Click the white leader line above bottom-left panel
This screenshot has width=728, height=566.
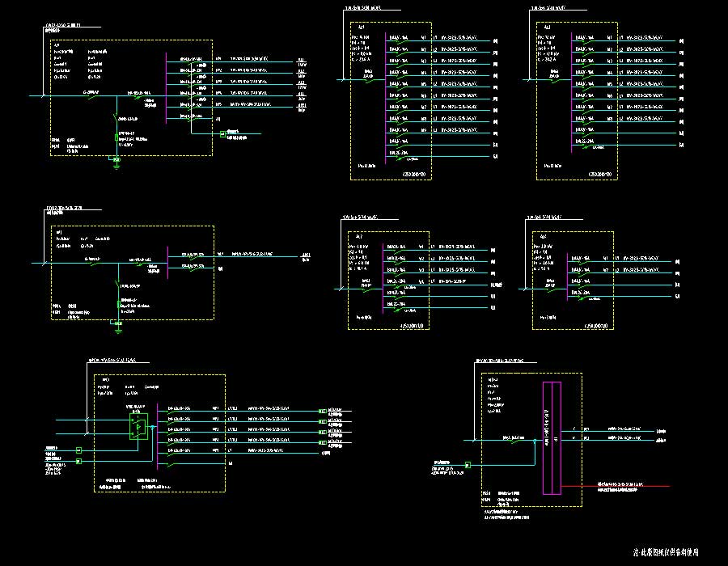(x=87, y=388)
